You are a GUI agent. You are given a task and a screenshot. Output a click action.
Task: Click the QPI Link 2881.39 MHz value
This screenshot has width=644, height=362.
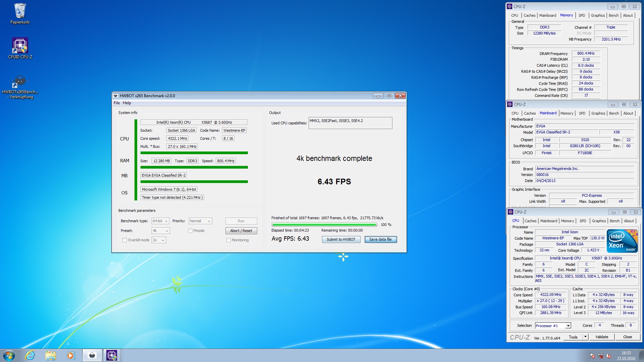[x=551, y=313]
